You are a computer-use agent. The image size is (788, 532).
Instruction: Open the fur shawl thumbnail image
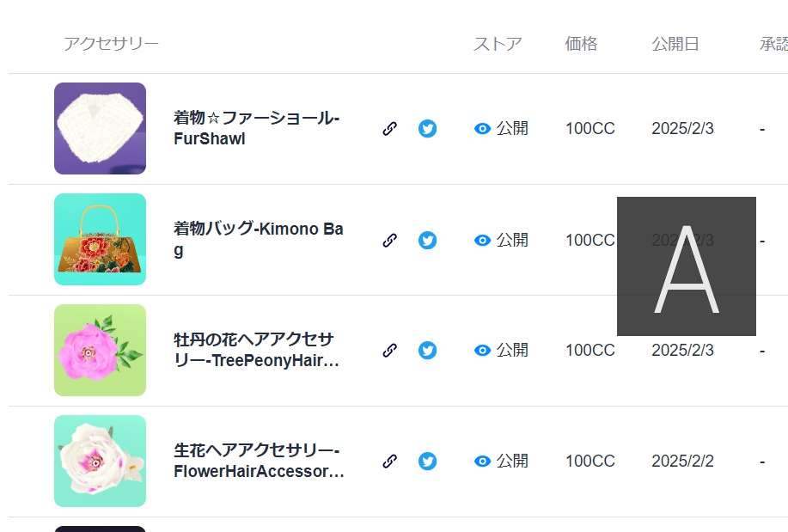100,128
